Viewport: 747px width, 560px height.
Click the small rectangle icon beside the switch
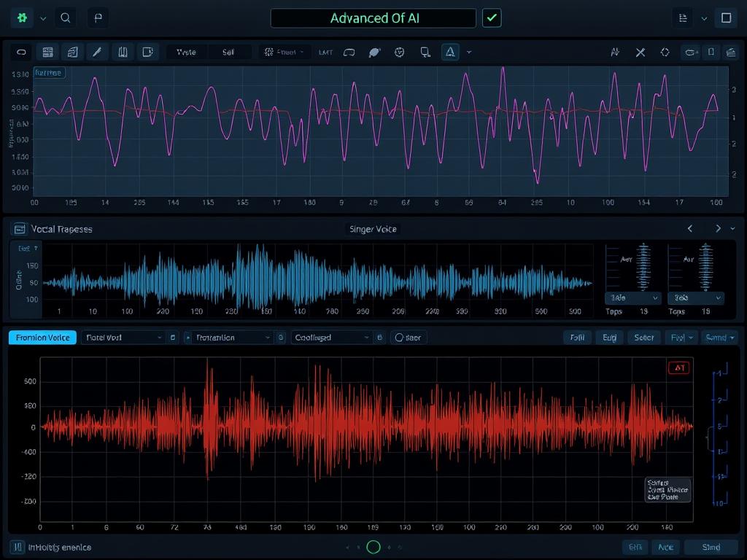click(x=711, y=52)
